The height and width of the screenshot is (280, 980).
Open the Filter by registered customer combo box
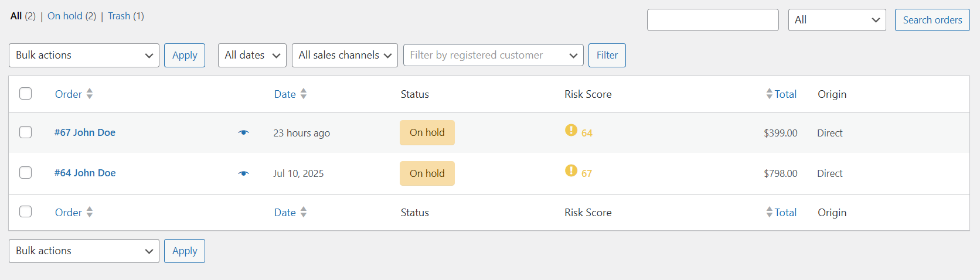tap(494, 55)
